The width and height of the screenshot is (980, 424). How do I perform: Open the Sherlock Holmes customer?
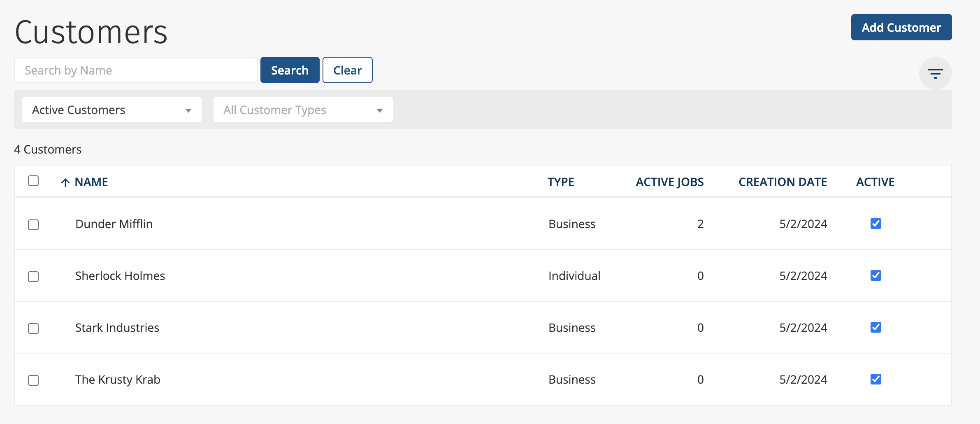(120, 276)
